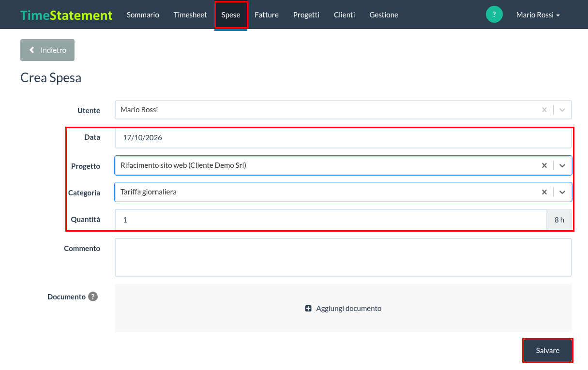
Task: Expand the Categoria dropdown arrow
Action: click(562, 192)
